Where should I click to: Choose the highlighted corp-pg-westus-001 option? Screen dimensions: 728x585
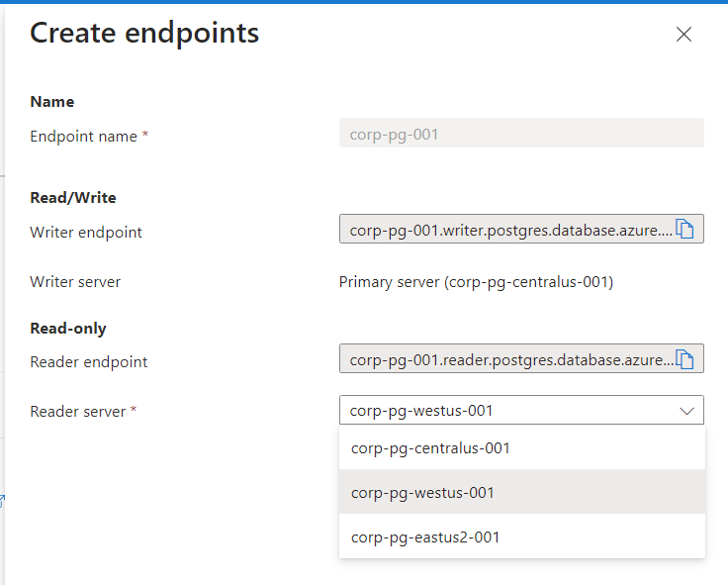point(522,492)
